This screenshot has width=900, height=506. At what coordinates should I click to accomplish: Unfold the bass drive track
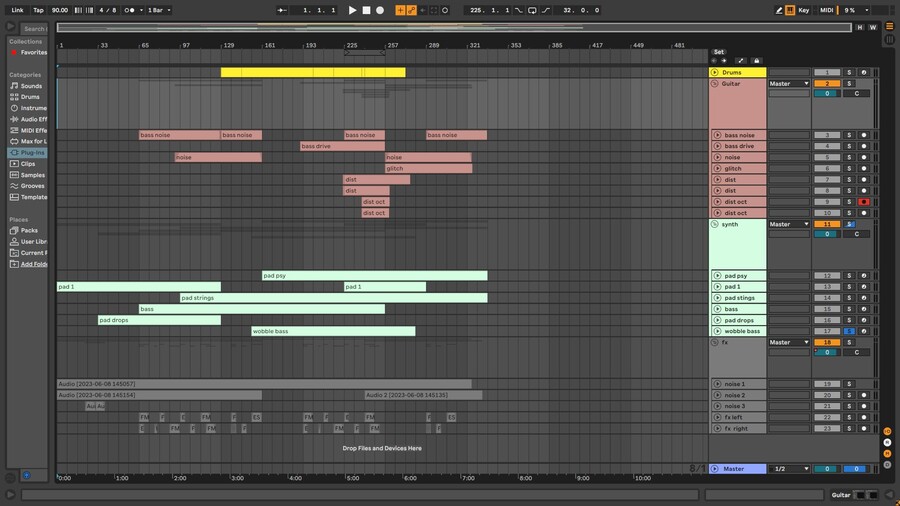point(717,146)
